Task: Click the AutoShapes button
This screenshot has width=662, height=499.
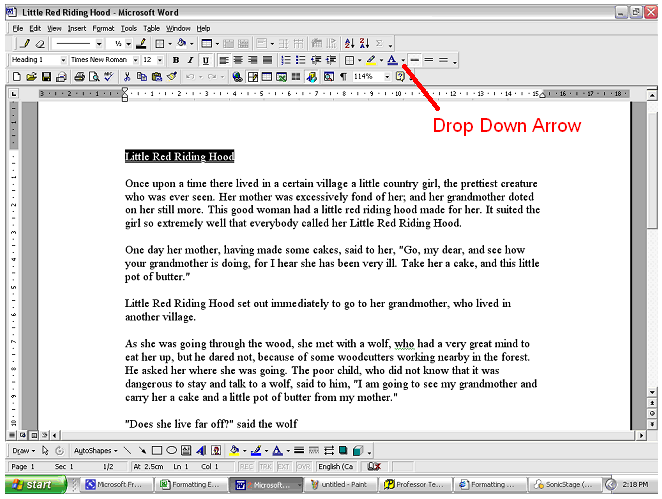Action: [x=95, y=451]
